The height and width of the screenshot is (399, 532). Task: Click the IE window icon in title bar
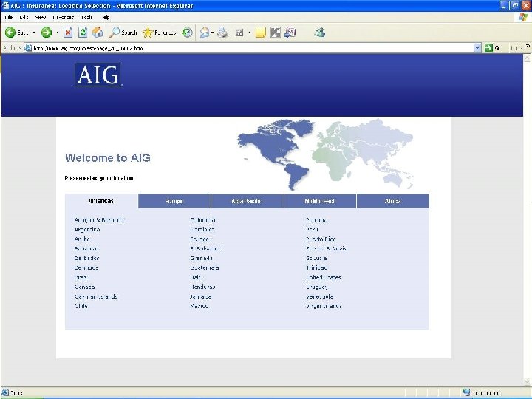coord(5,5)
